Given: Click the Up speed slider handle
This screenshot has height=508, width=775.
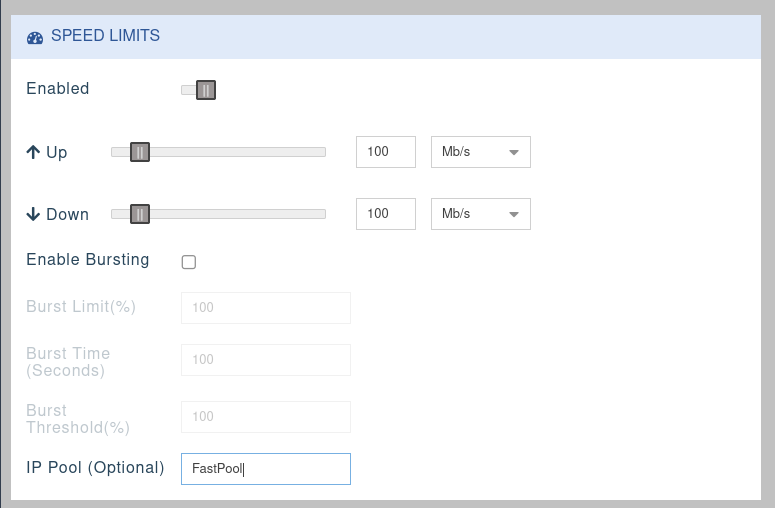Looking at the screenshot, I should (140, 152).
